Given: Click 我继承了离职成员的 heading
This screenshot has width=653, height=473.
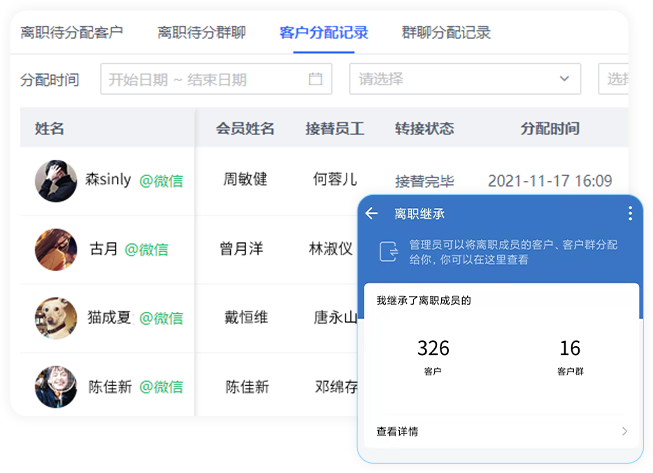Looking at the screenshot, I should click(x=424, y=300).
